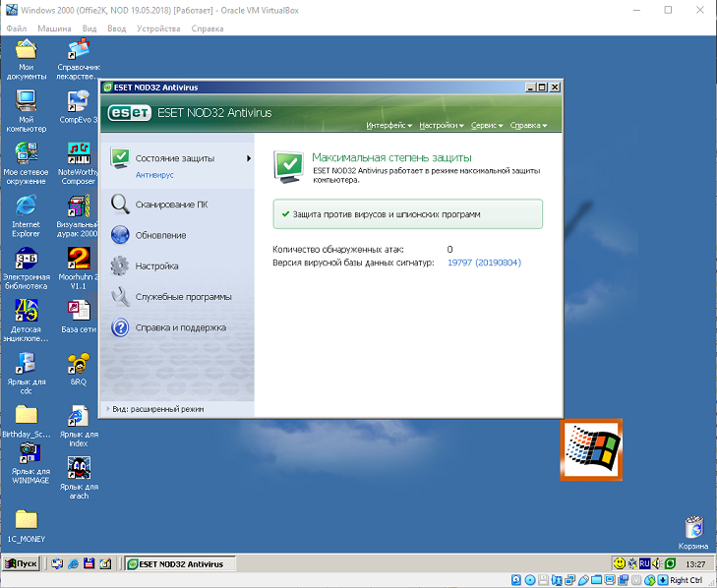Open Справка и поддержка in the sidebar
The height and width of the screenshot is (588, 717).
click(180, 327)
